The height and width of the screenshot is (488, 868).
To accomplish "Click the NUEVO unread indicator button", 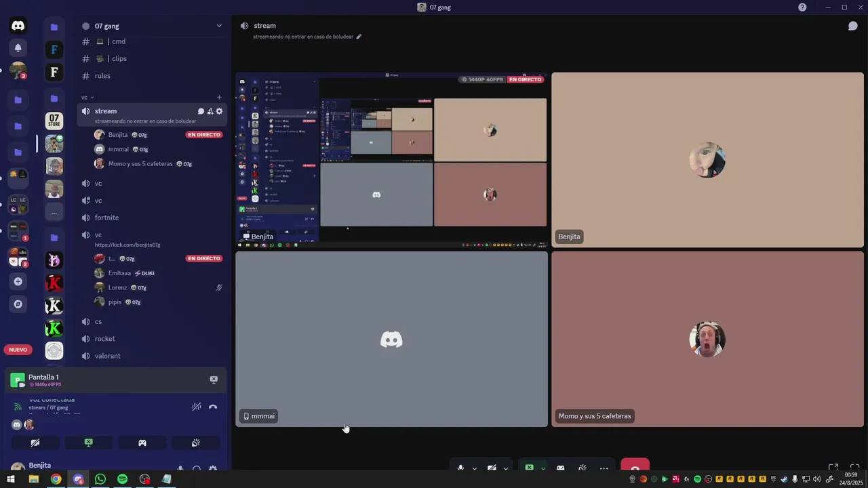I will (x=18, y=350).
